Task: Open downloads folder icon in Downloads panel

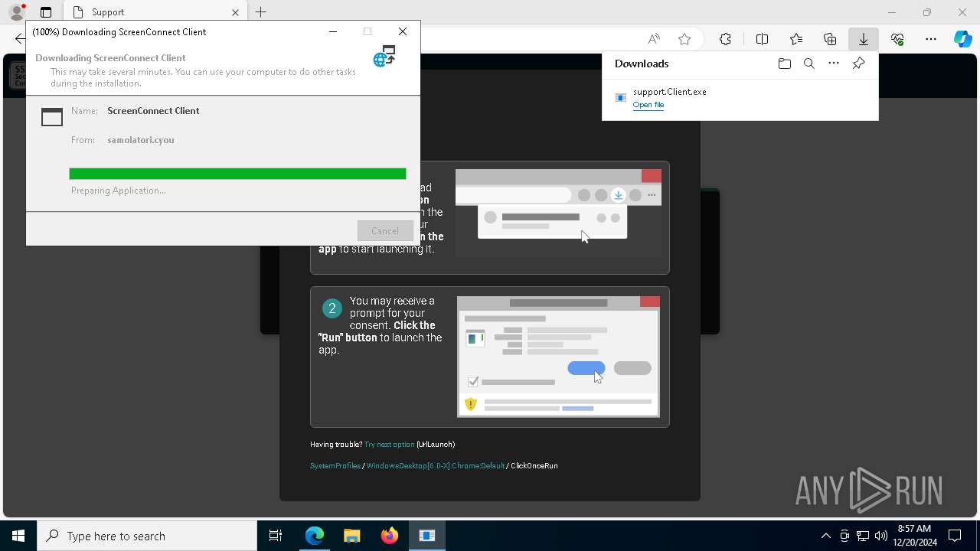Action: coord(784,64)
